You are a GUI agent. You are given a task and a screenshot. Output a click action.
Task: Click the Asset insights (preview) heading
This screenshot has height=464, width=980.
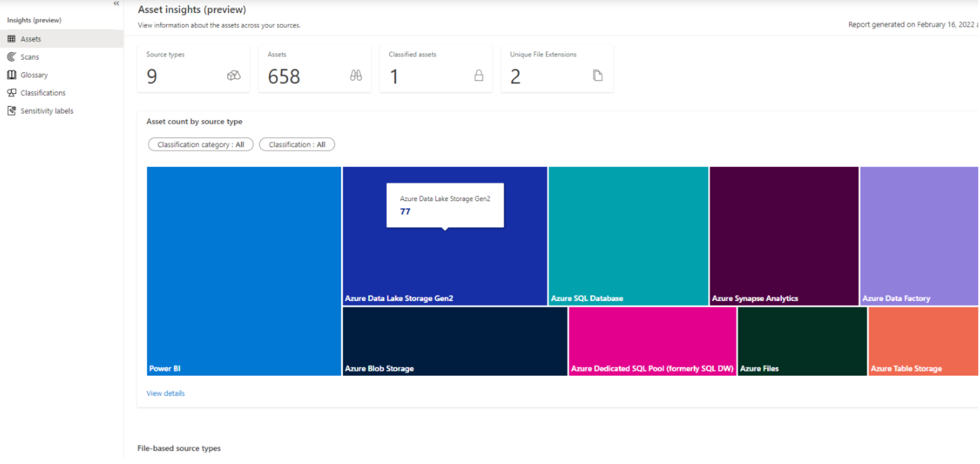pos(192,9)
